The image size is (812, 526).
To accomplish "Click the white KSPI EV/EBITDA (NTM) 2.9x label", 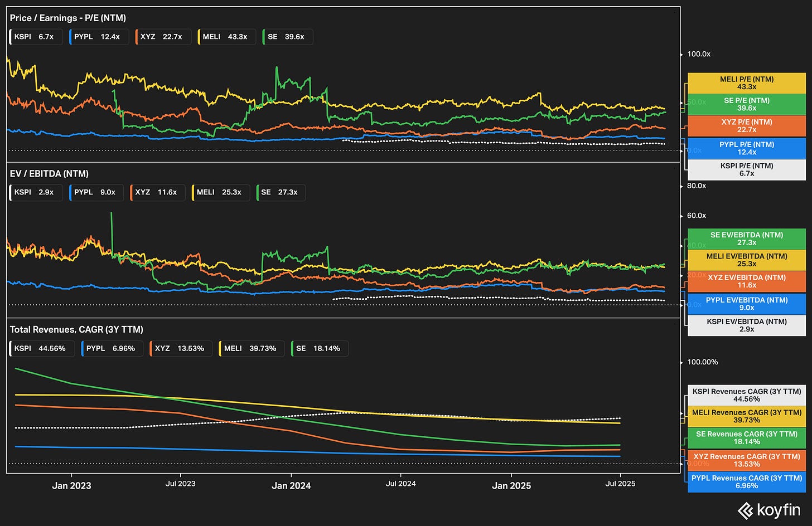I will coord(747,325).
